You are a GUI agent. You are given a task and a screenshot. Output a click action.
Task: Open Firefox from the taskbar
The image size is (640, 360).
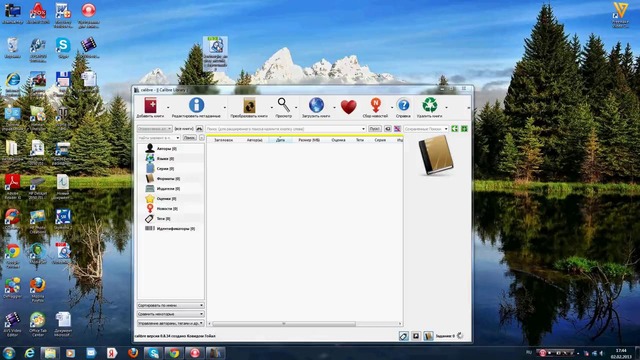coord(133,353)
